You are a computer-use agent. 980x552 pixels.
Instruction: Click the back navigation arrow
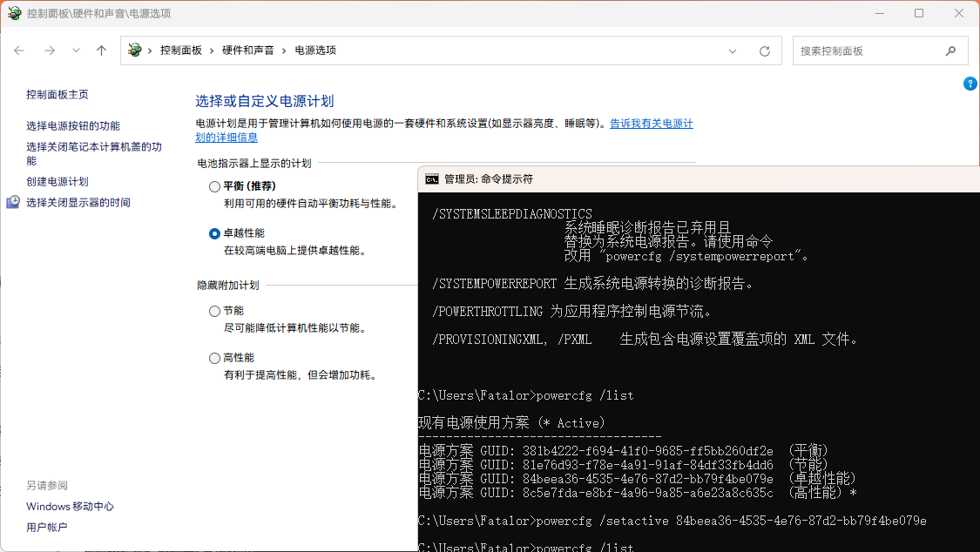coord(19,50)
